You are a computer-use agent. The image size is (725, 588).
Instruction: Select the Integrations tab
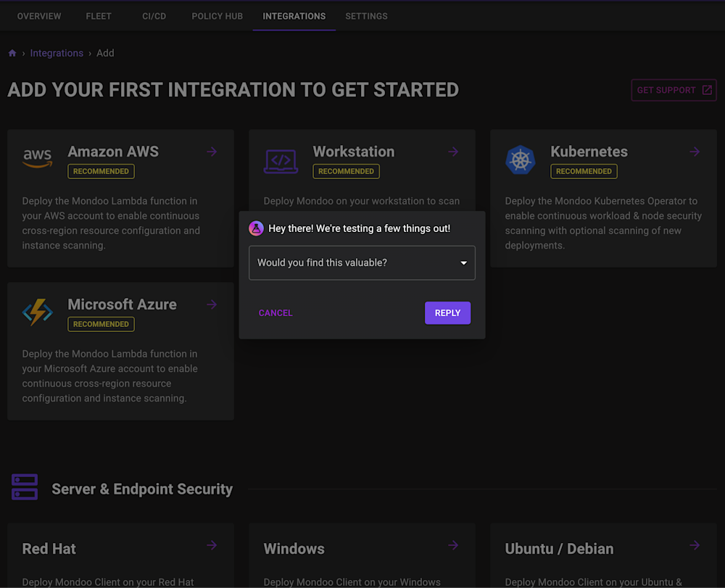click(x=294, y=16)
